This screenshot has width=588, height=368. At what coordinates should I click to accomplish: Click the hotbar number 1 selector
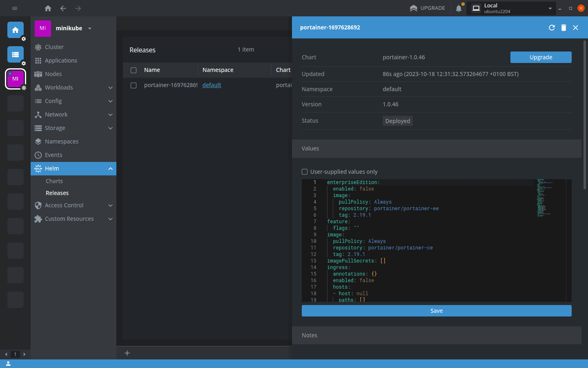[15, 354]
